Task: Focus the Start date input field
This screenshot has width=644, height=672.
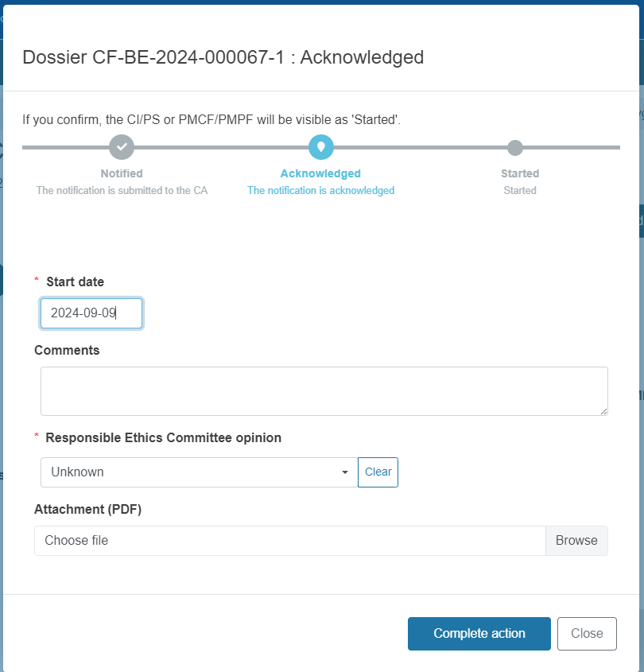Action: (x=91, y=313)
